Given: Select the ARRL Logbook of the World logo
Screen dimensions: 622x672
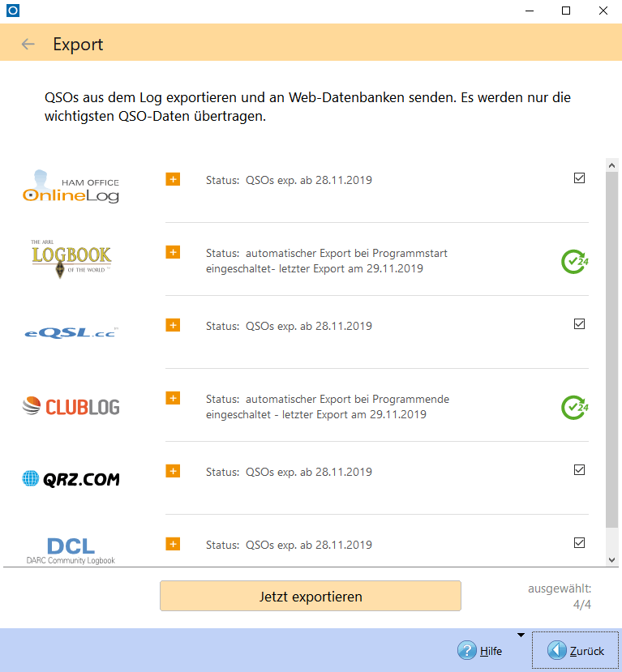Looking at the screenshot, I should click(71, 259).
